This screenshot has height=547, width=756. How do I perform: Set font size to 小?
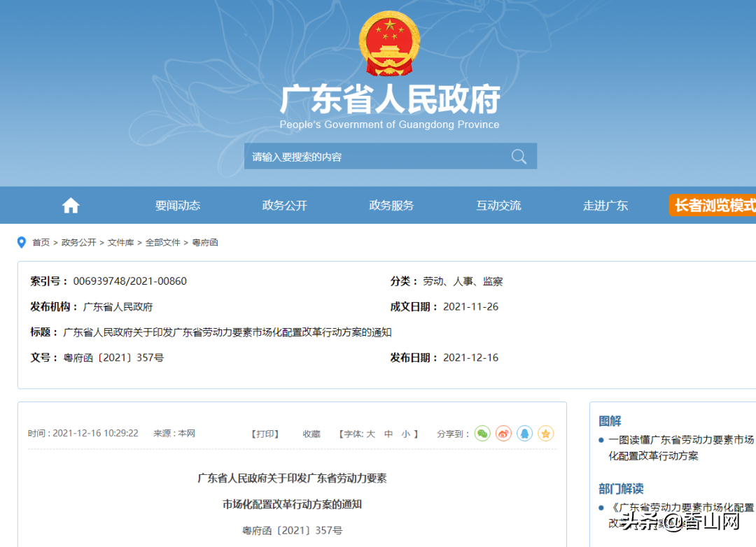point(406,434)
